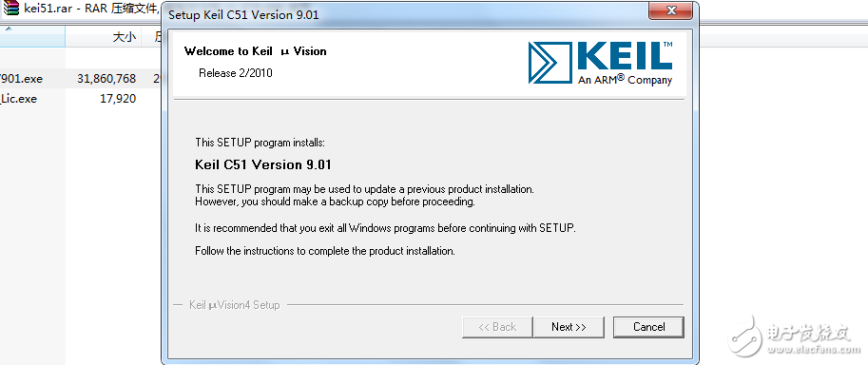Cancel the Keil C51 setup
Image resolution: width=868 pixels, height=365 pixels.
(x=648, y=327)
